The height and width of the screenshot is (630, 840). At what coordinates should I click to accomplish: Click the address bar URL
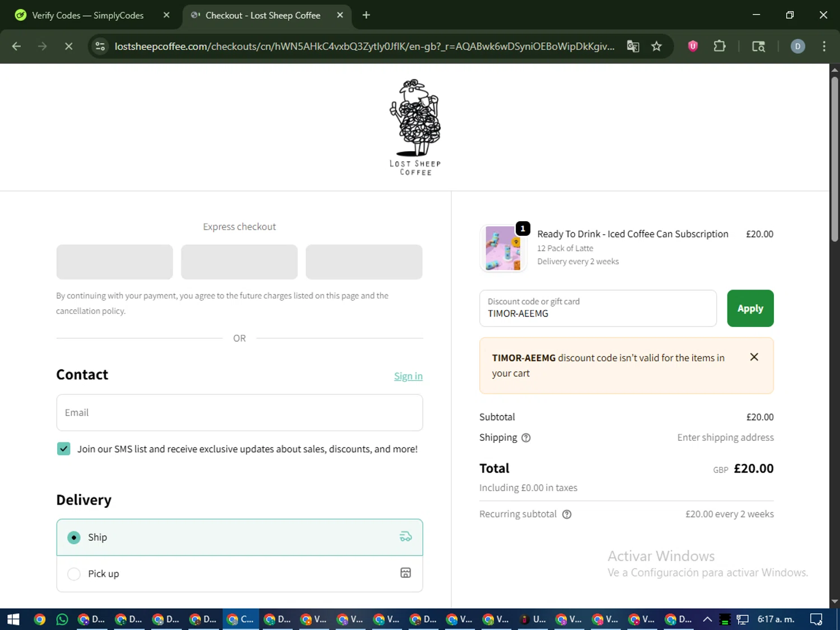[365, 46]
